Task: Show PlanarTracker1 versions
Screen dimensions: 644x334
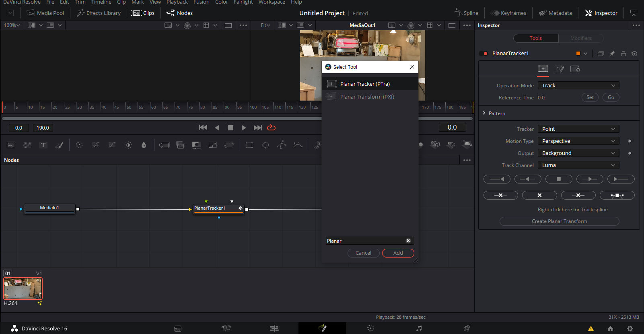Action: (x=601, y=54)
